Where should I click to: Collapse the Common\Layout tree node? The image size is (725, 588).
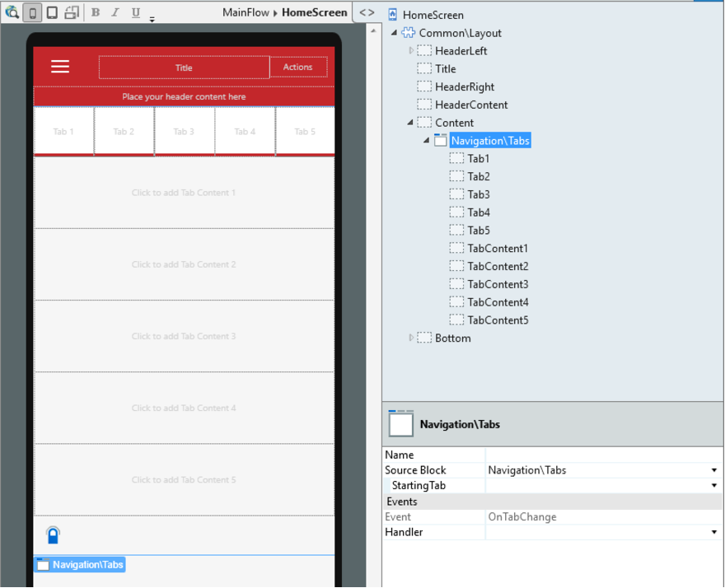pyautogui.click(x=394, y=33)
